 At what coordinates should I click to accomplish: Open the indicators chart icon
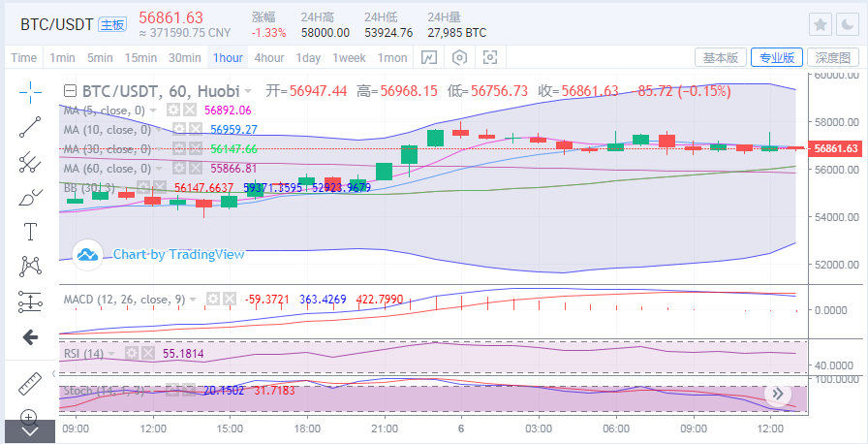tap(429, 57)
